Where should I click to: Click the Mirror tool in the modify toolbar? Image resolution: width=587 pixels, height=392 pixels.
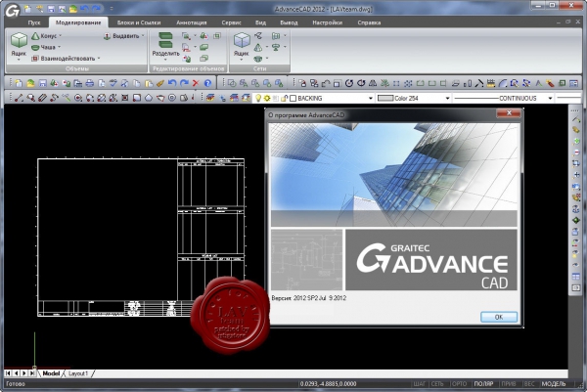click(x=373, y=83)
